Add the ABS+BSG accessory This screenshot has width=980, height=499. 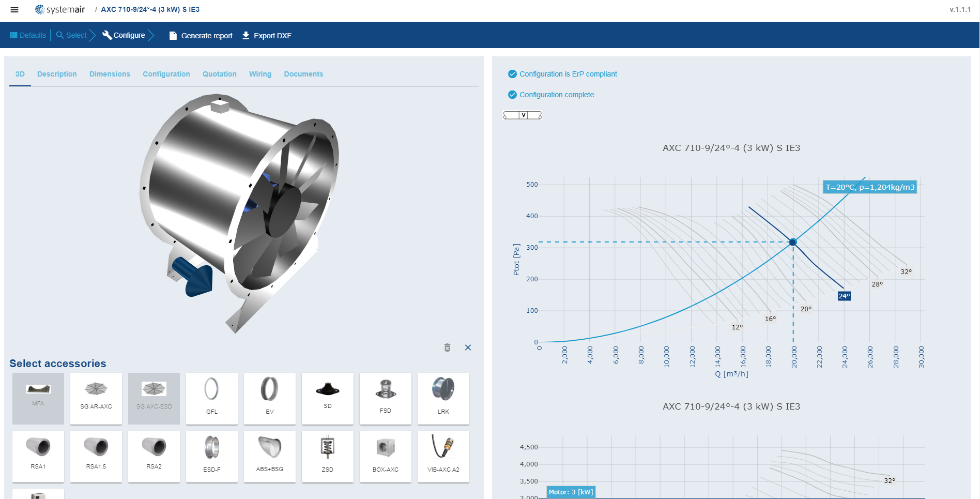[x=270, y=457]
